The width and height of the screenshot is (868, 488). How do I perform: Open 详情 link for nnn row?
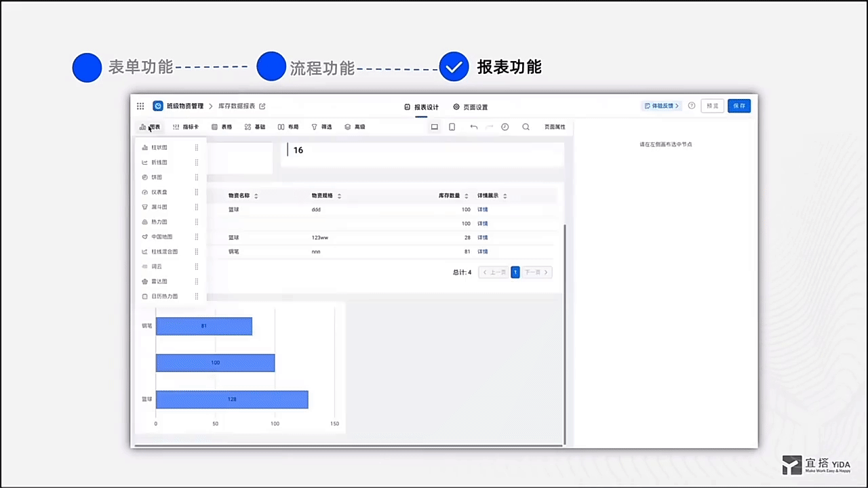point(483,251)
